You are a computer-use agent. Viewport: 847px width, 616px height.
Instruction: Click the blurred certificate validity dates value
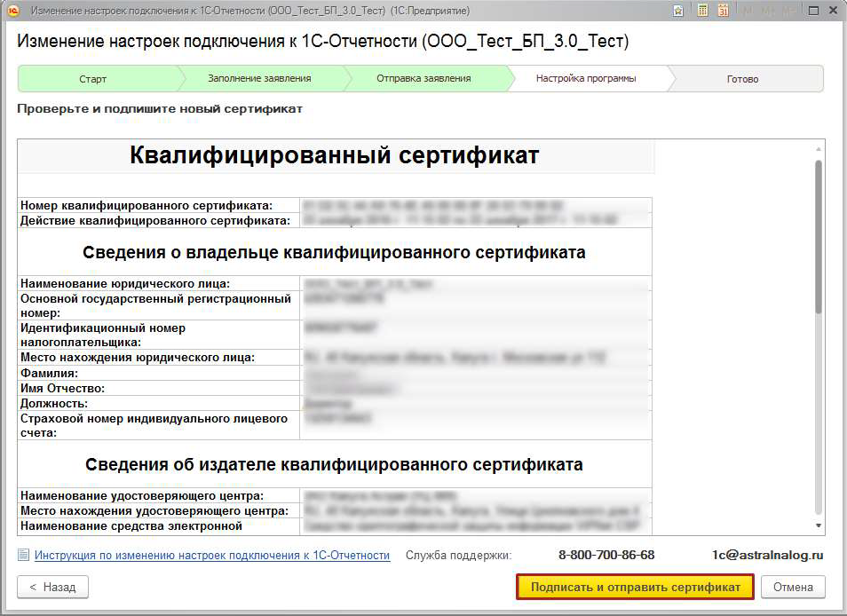coord(460,220)
